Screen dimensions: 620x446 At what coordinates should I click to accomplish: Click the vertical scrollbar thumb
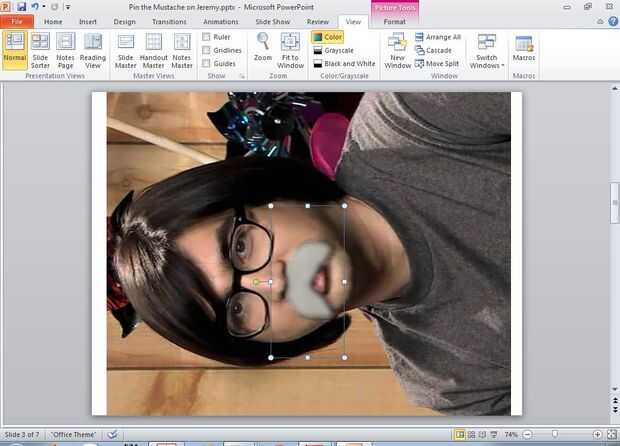615,202
